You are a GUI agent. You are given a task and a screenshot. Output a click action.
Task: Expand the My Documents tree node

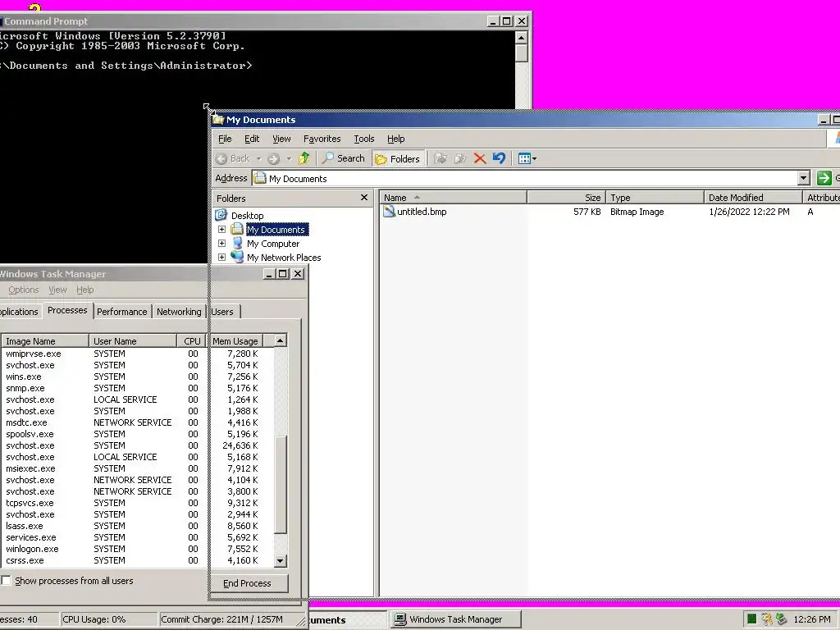pyautogui.click(x=221, y=230)
